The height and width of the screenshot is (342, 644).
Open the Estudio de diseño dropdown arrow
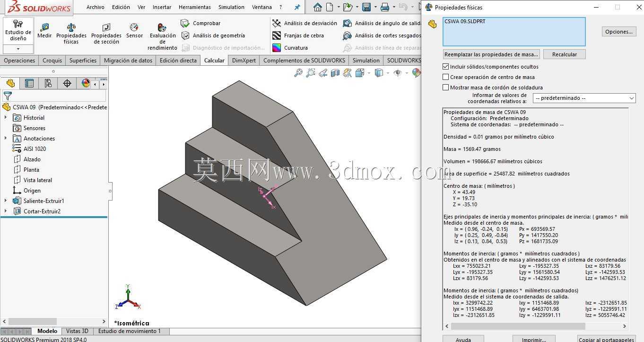[18, 49]
